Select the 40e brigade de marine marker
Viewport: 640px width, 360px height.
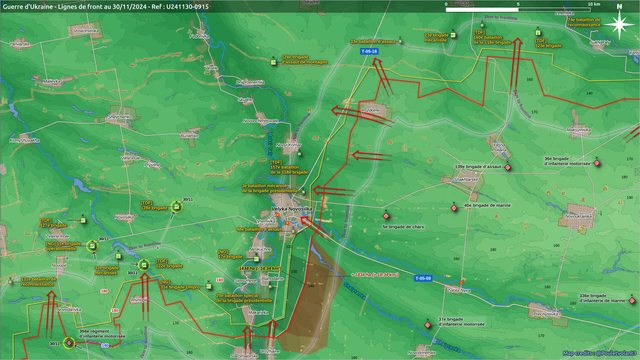454,208
